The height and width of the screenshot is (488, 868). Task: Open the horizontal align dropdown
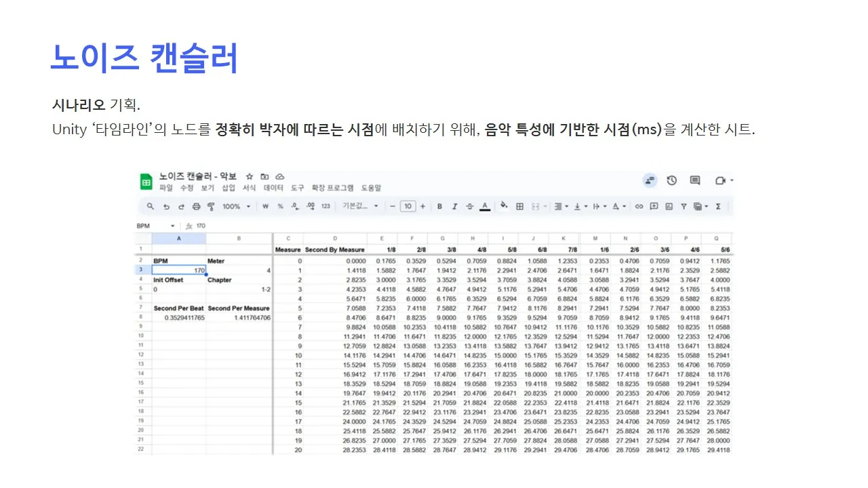tap(561, 207)
